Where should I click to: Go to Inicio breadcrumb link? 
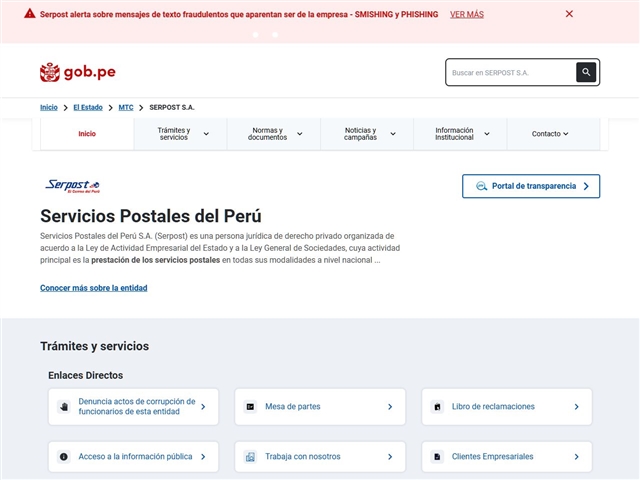click(49, 107)
